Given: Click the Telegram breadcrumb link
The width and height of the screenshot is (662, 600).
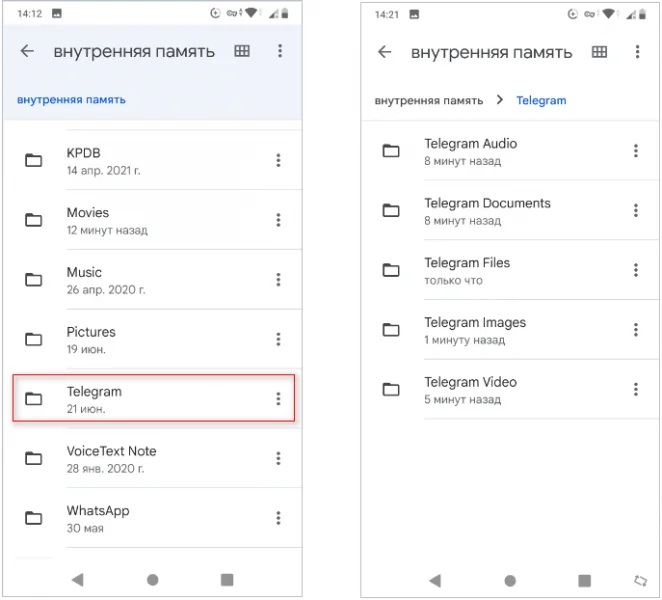Looking at the screenshot, I should click(541, 100).
